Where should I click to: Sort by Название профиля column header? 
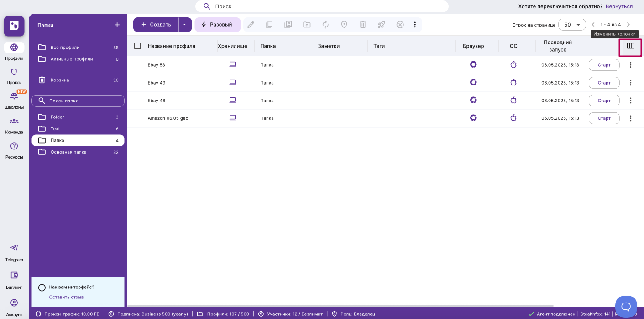click(x=171, y=46)
